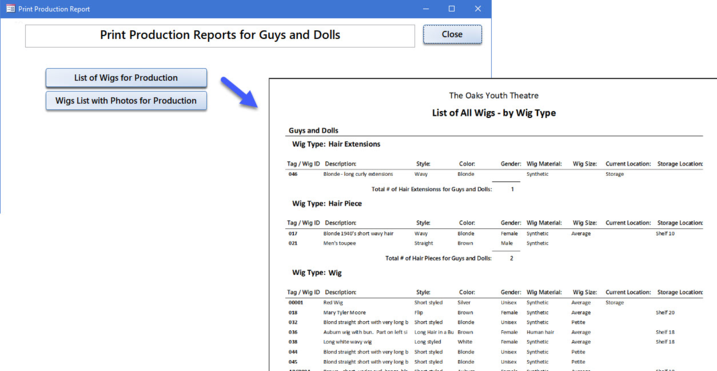Click the Guys and Dolls group label
Viewport: 717px width, 371px height.
click(313, 130)
